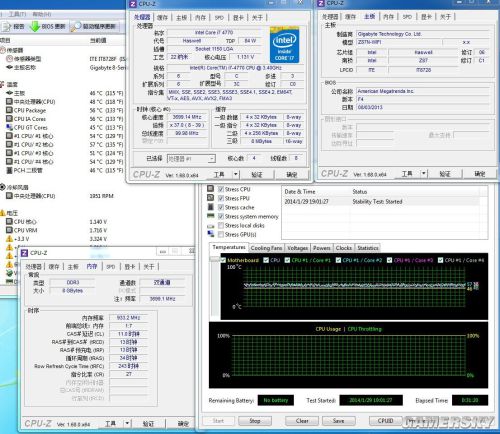Click the Stress FPU icon

210,198
